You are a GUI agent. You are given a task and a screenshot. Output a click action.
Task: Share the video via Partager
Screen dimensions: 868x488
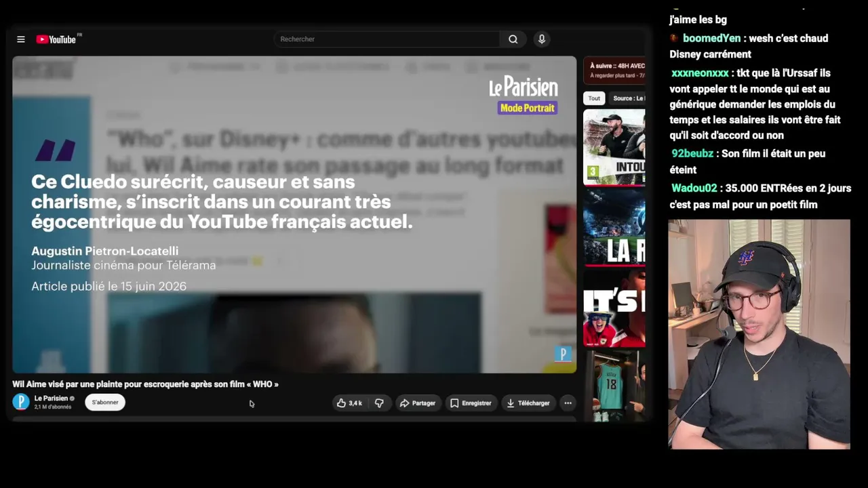coord(418,403)
